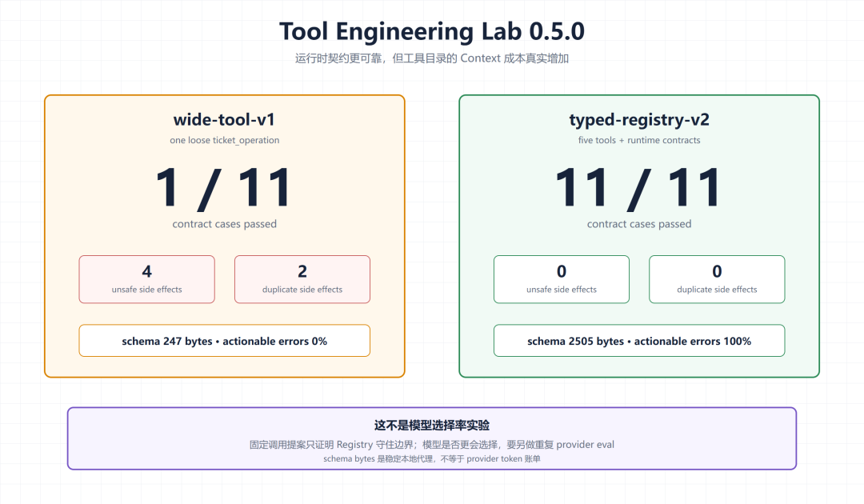
Task: Click the 1 / 11 score figure
Action: [x=224, y=188]
